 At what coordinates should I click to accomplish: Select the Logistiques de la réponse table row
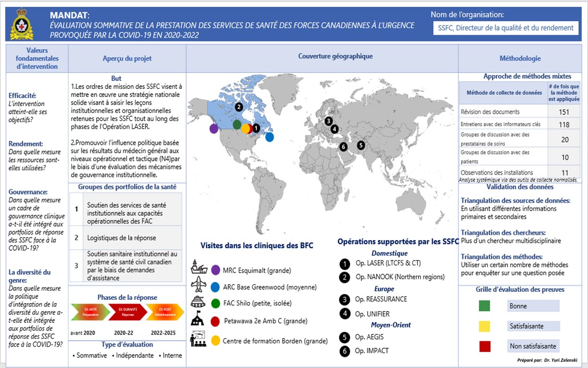point(127,238)
